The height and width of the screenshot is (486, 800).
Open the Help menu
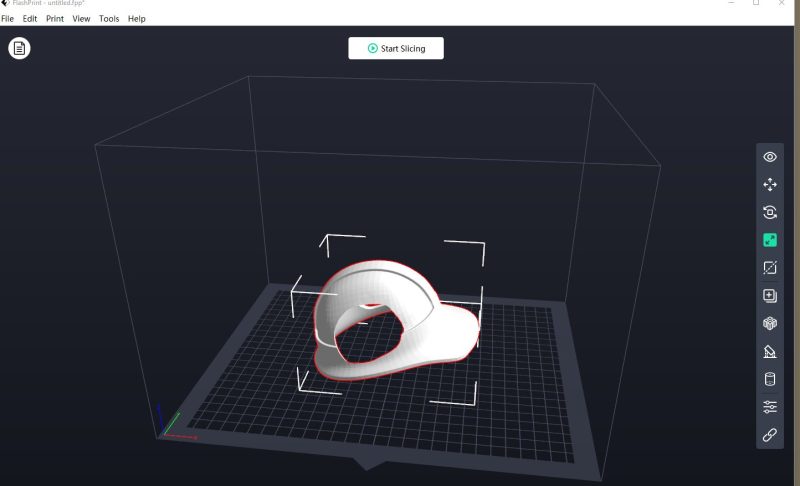click(136, 19)
